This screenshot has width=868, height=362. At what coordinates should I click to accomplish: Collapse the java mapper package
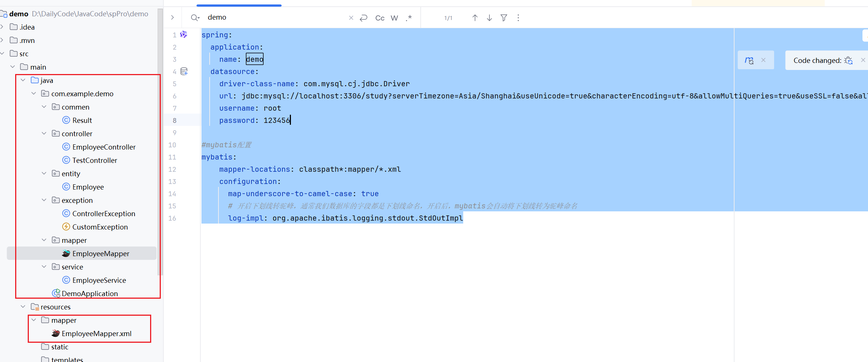point(44,240)
